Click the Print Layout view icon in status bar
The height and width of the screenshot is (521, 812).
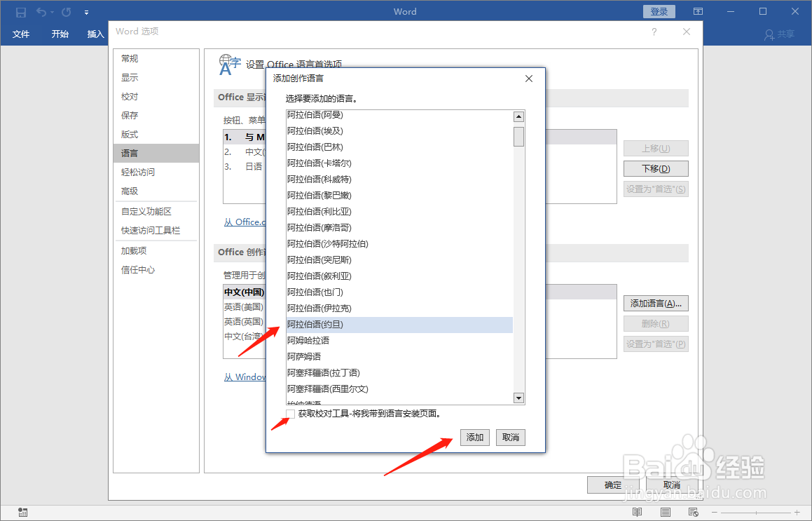666,512
